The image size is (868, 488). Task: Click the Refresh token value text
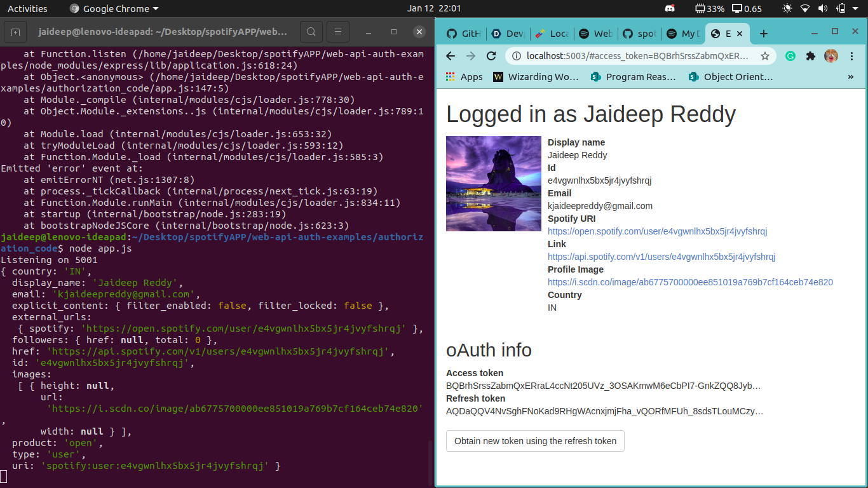coord(604,411)
